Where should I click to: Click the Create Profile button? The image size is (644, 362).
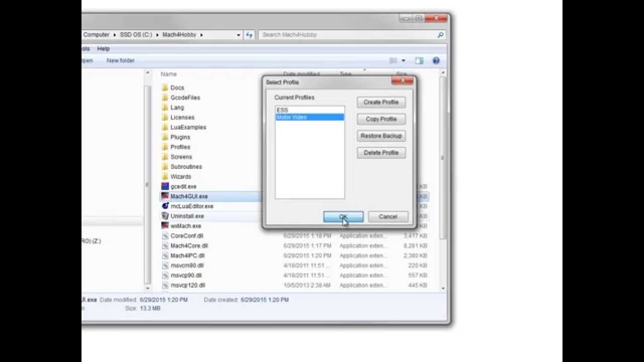(381, 102)
